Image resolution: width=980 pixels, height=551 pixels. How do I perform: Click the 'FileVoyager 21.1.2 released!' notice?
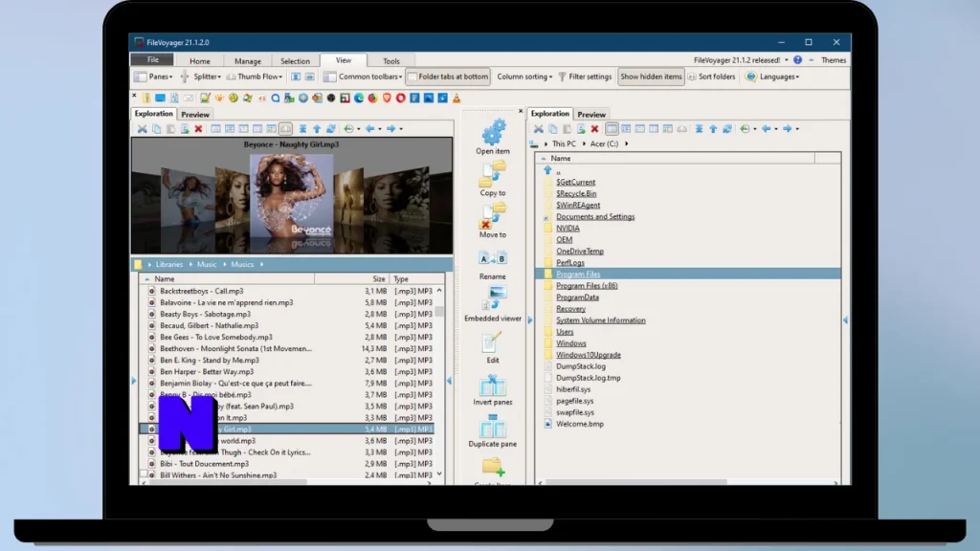[x=737, y=60]
